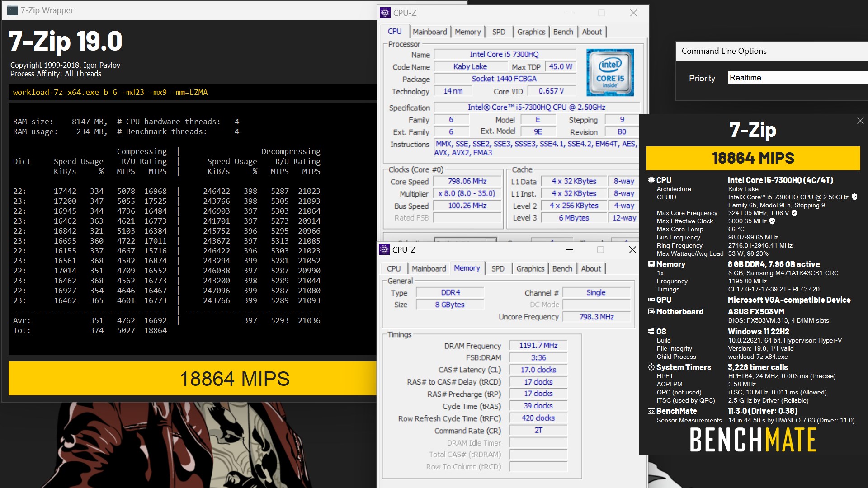
Task: Maximize the lower CPU-Z window
Action: 600,249
